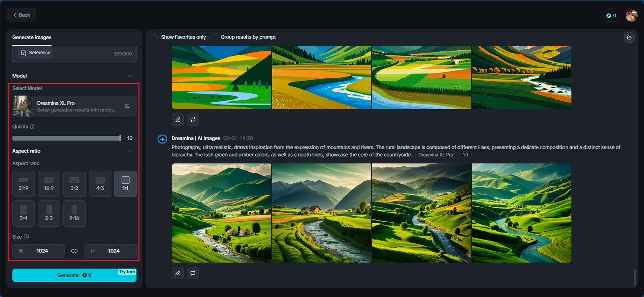Open second illustrated thumbnail with blue river
This screenshot has height=297, width=644.
click(x=321, y=77)
